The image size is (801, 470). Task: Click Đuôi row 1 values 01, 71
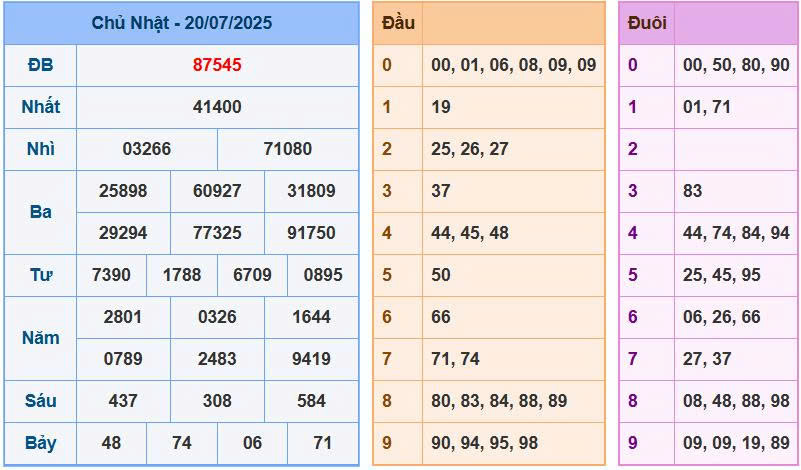(706, 107)
